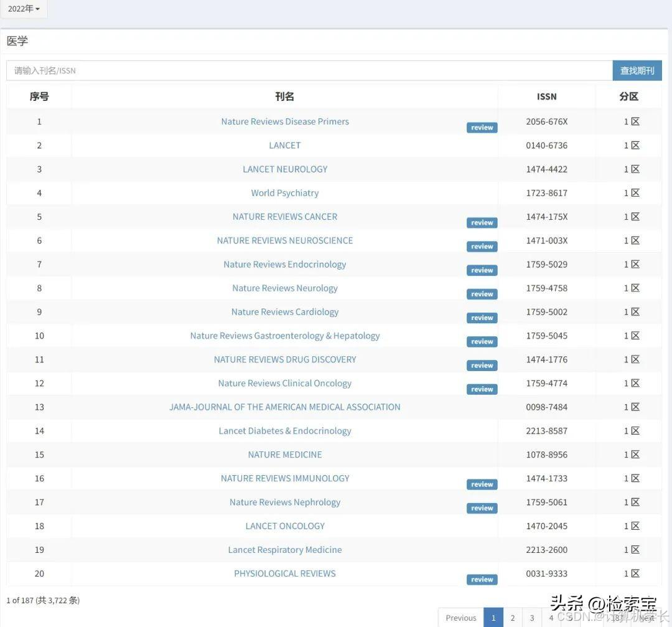Click review badge for Nature Reviews Clinical Oncology
Screen dimensions: 672x627
click(x=482, y=389)
